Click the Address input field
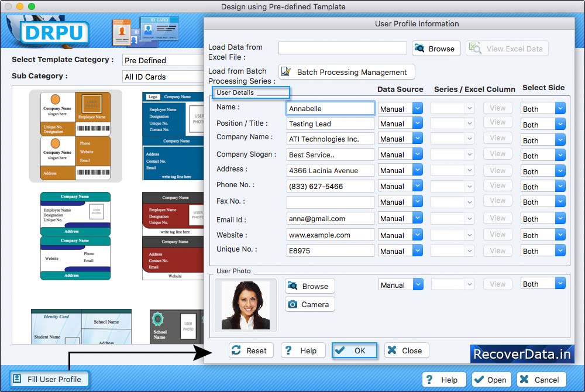 (330, 170)
